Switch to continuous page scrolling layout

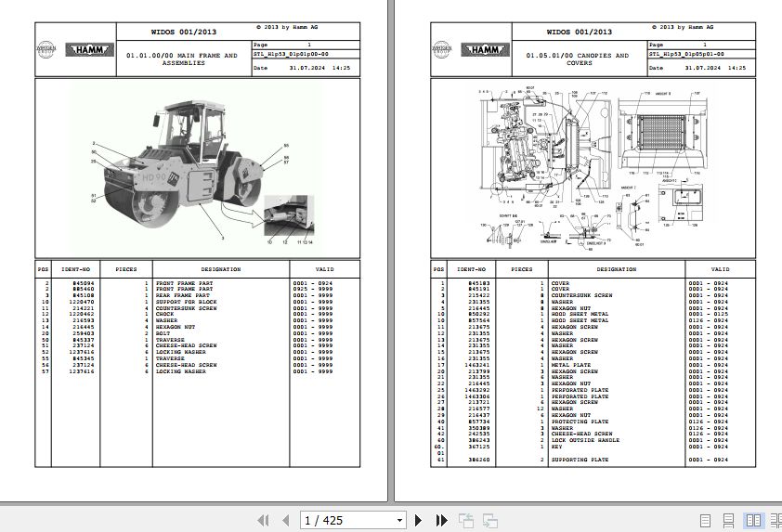(729, 521)
